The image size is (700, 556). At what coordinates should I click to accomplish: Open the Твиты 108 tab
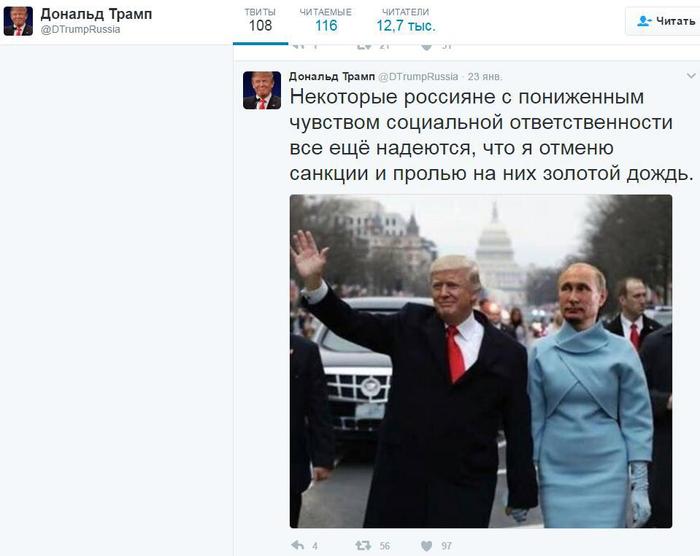coord(260,21)
